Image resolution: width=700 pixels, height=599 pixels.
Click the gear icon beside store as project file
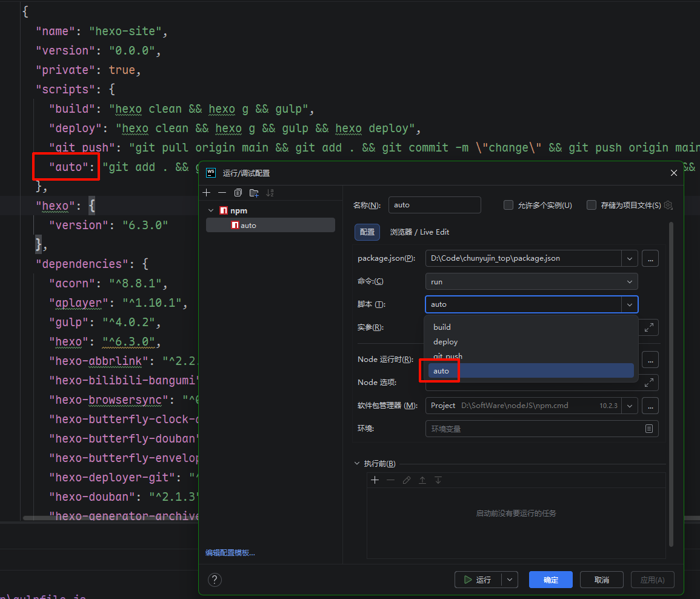[x=668, y=205]
